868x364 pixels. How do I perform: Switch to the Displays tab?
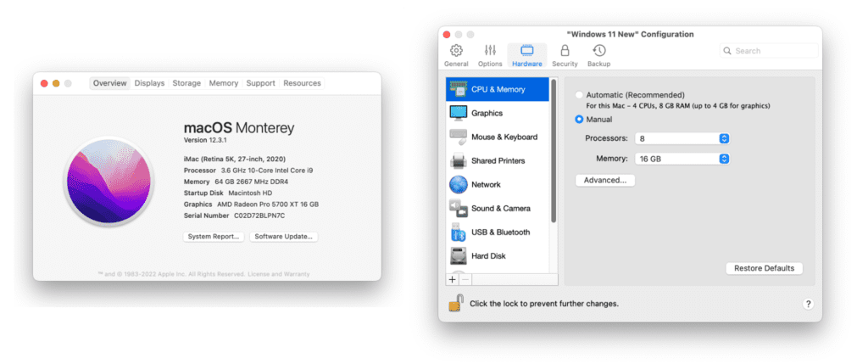pos(149,83)
